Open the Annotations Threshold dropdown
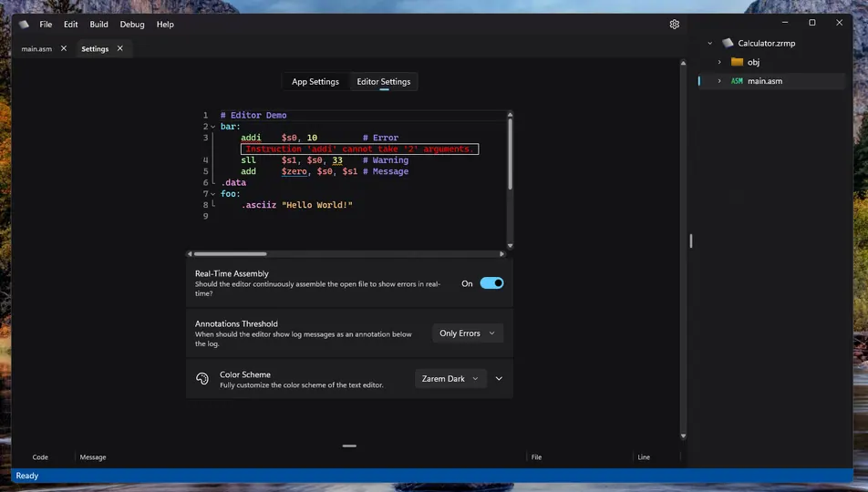This screenshot has width=868, height=492. 467,333
